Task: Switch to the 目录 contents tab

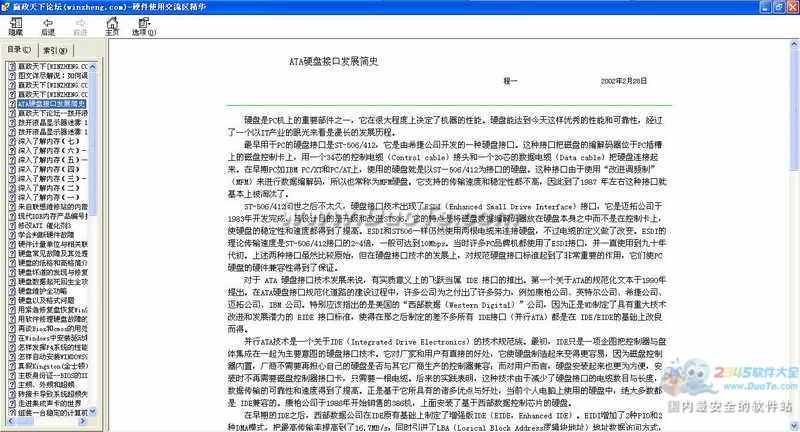Action: (x=19, y=49)
